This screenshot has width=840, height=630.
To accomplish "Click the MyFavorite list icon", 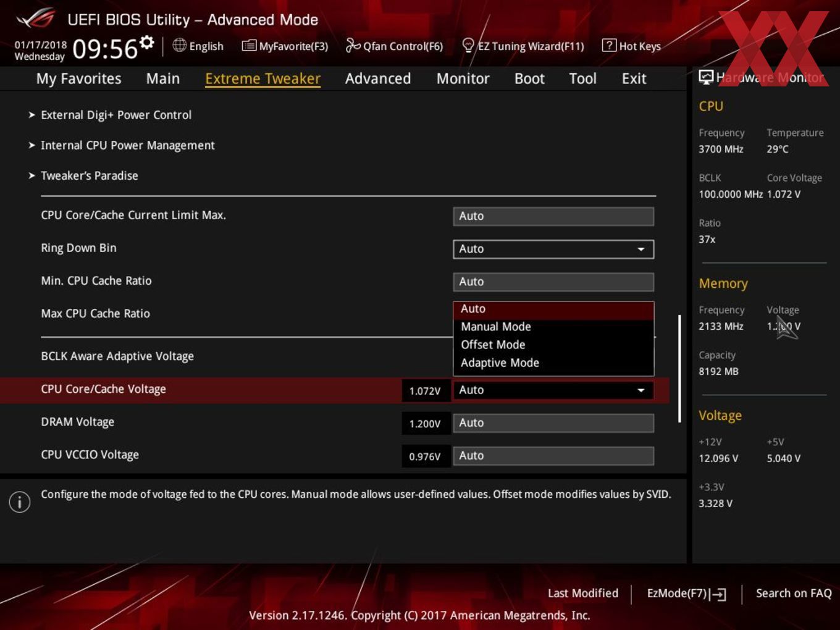I will (x=249, y=46).
